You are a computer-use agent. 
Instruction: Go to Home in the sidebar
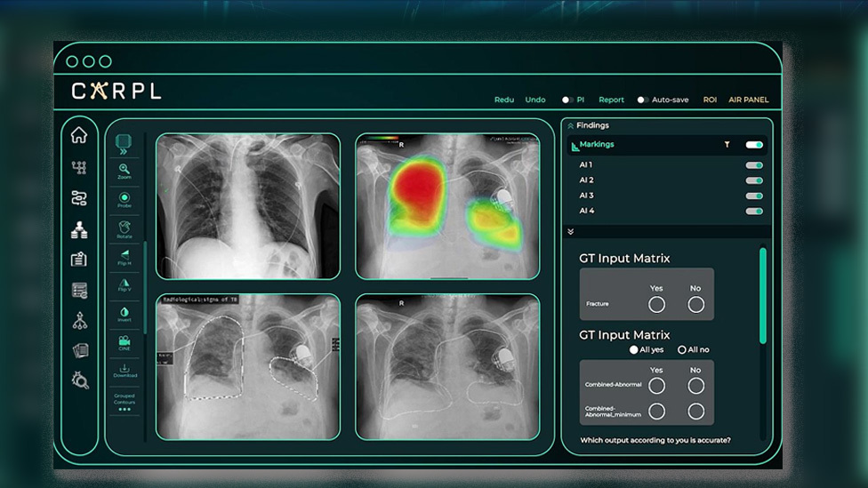[x=79, y=135]
